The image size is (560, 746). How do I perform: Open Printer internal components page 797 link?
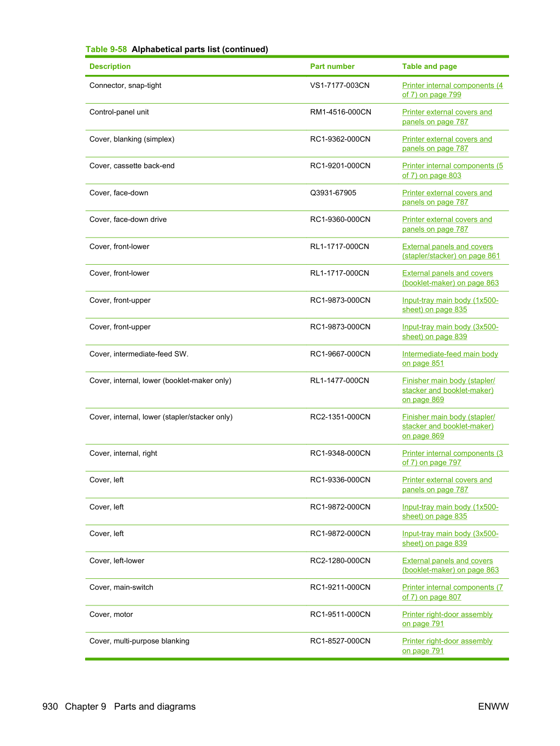click(x=452, y=458)
